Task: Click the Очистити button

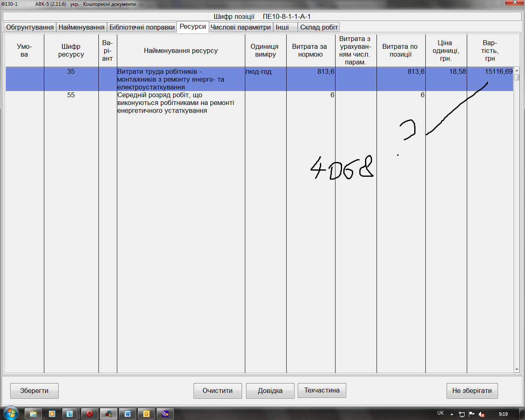Action: click(x=217, y=390)
